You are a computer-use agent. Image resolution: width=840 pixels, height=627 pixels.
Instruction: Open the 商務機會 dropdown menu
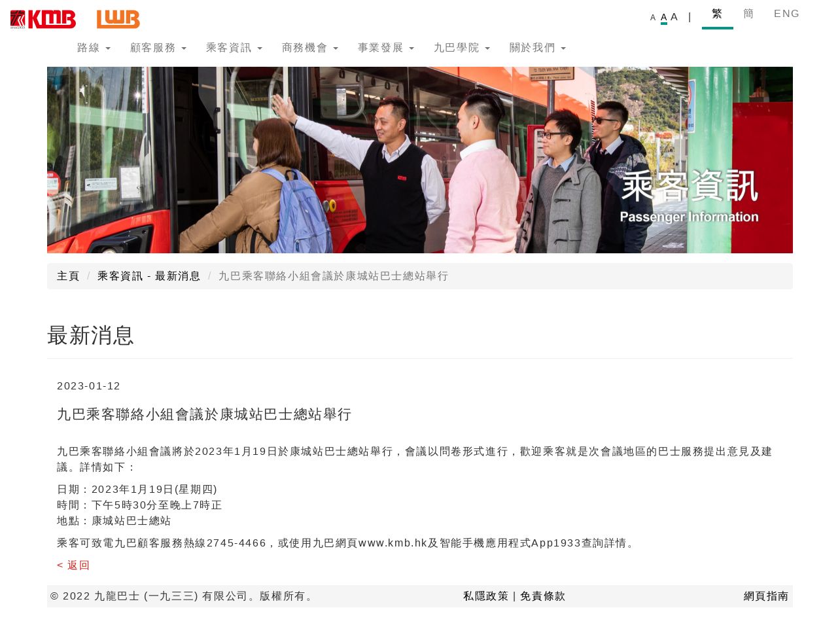coord(310,48)
